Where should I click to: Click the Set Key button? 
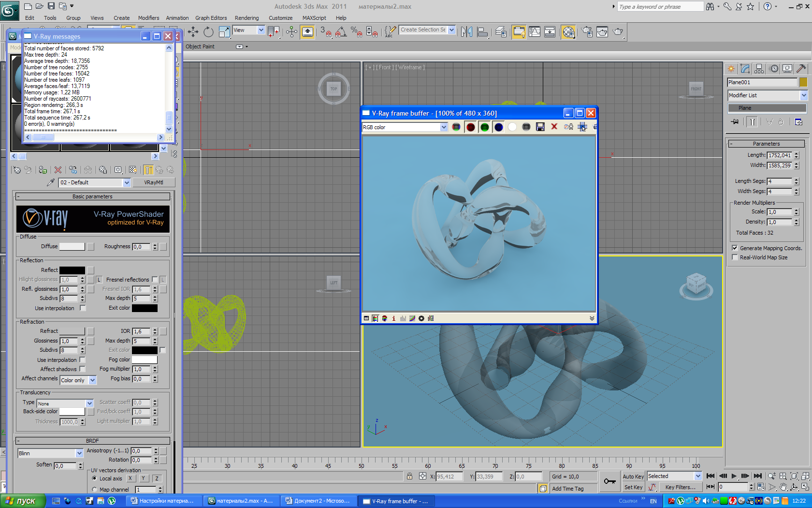pyautogui.click(x=633, y=487)
